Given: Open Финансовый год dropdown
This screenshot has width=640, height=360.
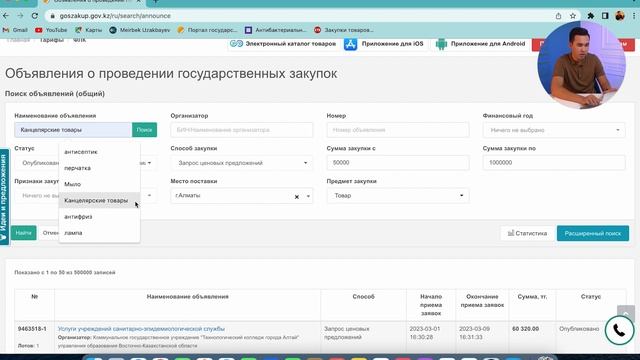Looking at the screenshot, I should pos(554,130).
